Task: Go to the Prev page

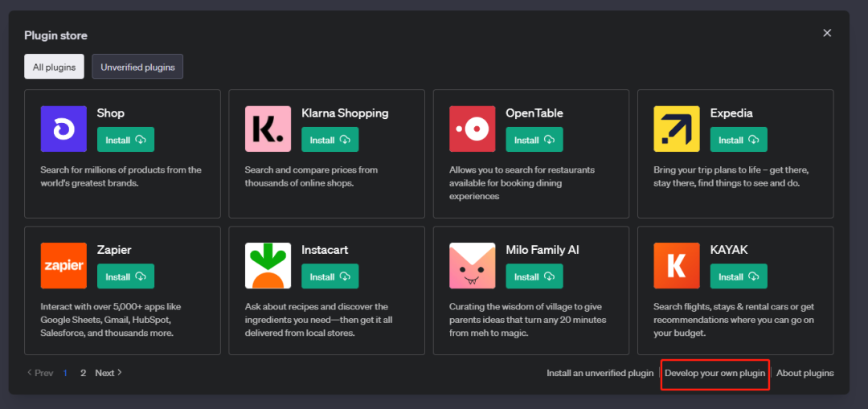Action: tap(40, 373)
